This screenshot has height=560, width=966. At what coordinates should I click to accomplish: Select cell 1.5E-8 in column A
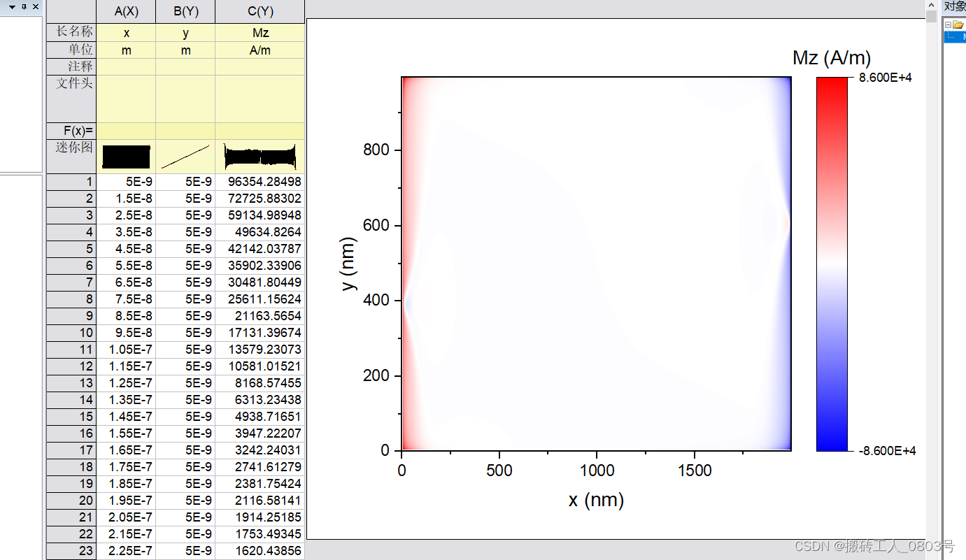click(126, 199)
